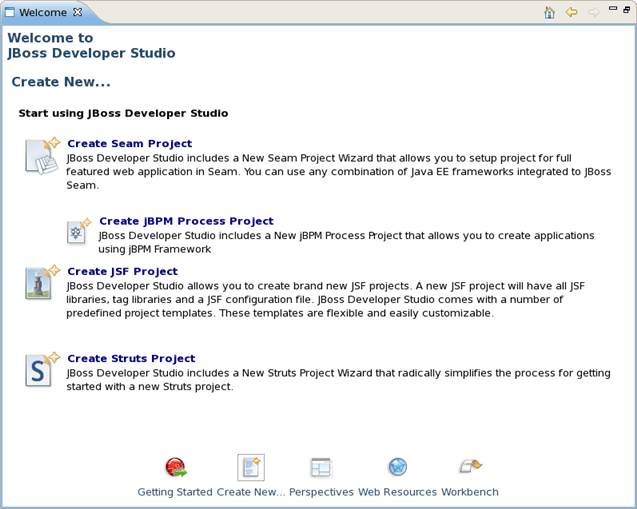Click the Web Resources globe icon

pyautogui.click(x=397, y=467)
